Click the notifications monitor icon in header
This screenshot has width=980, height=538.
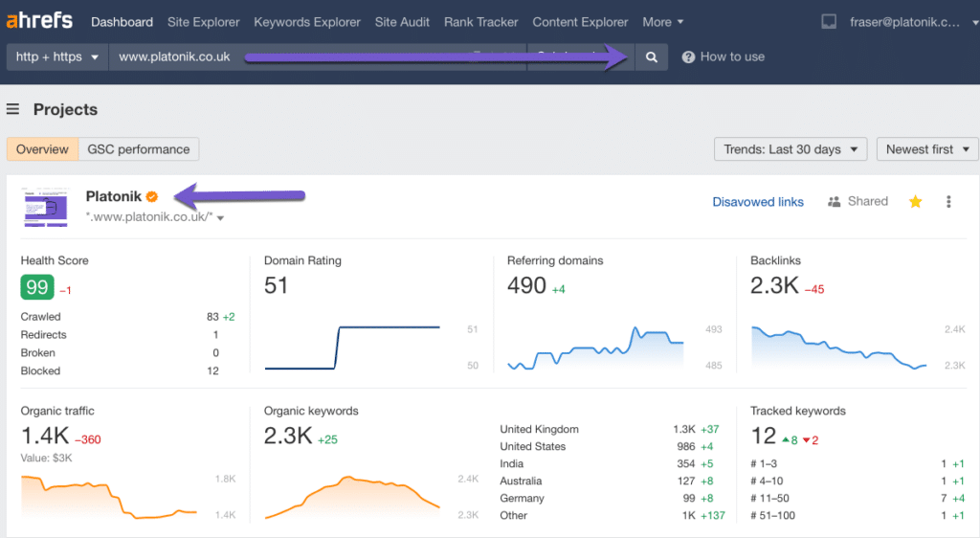tap(830, 22)
